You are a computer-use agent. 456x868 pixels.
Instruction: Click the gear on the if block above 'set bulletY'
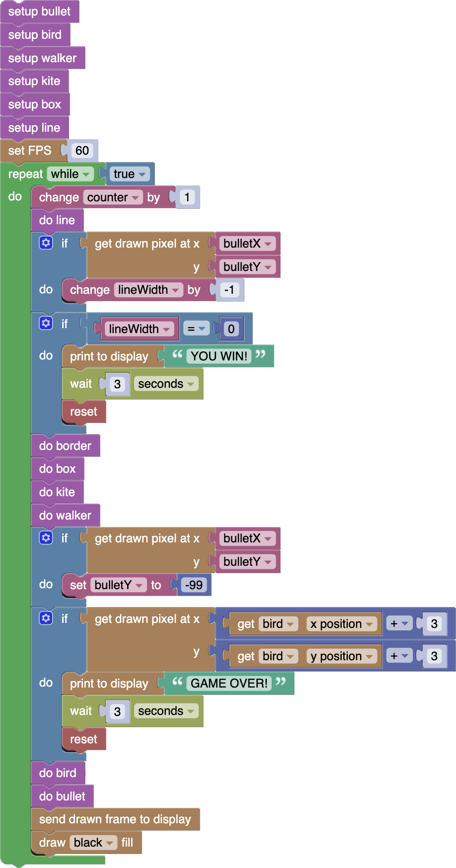pos(46,538)
